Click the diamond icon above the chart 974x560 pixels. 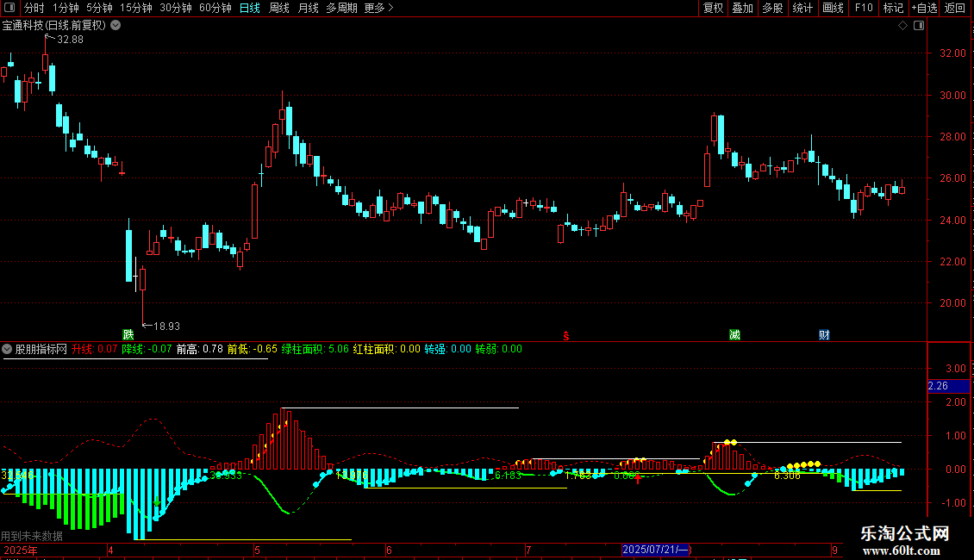click(x=903, y=26)
